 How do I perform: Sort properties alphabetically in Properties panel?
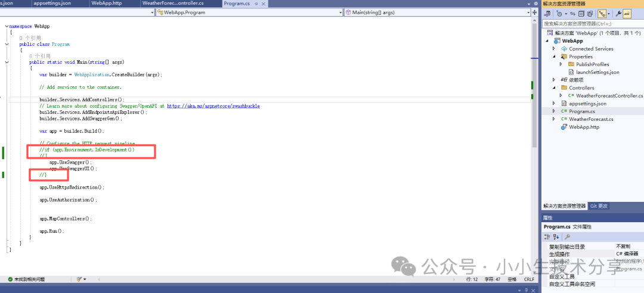coord(555,236)
